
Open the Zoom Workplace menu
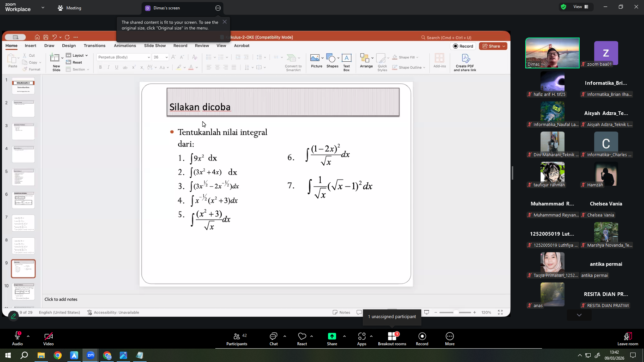coord(24,7)
